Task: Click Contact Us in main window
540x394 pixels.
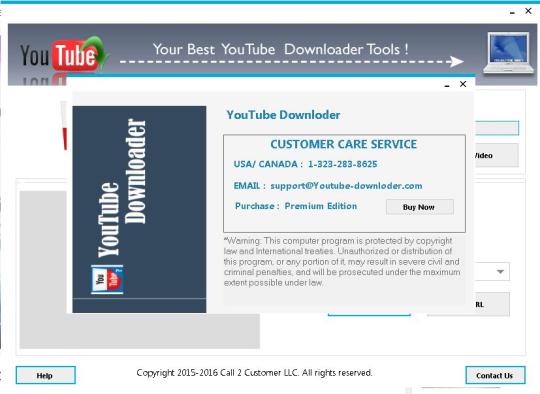Action: point(495,375)
